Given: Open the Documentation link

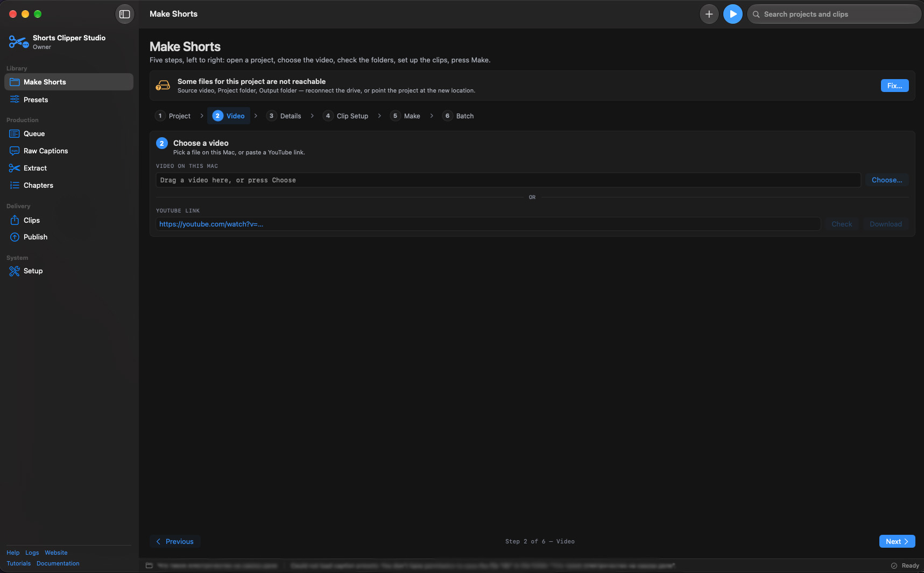Looking at the screenshot, I should [x=58, y=563].
